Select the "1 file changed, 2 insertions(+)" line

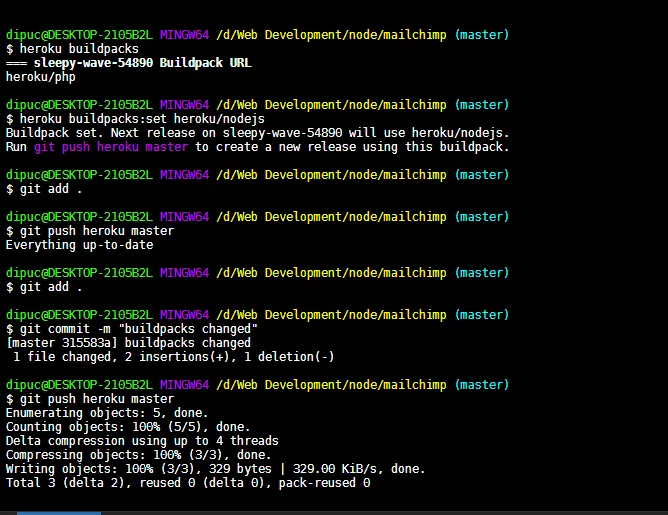click(173, 357)
